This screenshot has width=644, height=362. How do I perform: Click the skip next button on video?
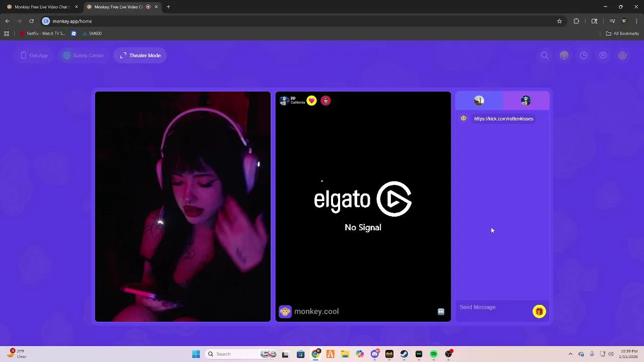pos(441,312)
